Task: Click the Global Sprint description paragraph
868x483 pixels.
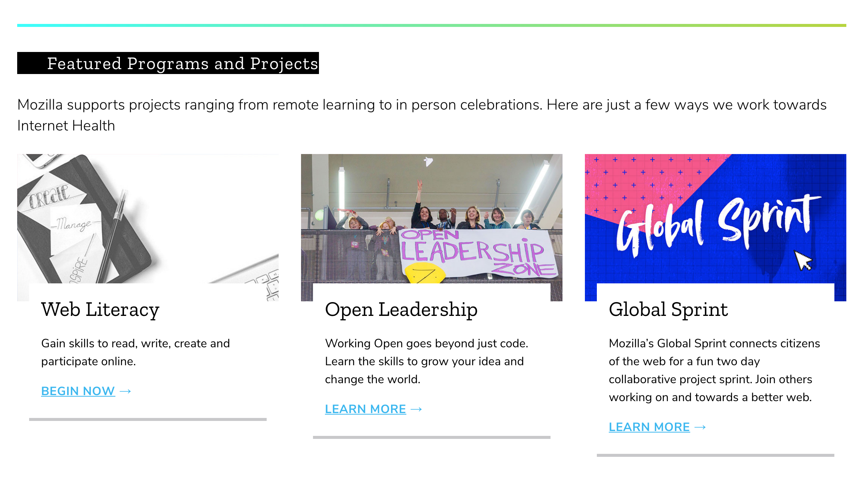Action: [714, 370]
